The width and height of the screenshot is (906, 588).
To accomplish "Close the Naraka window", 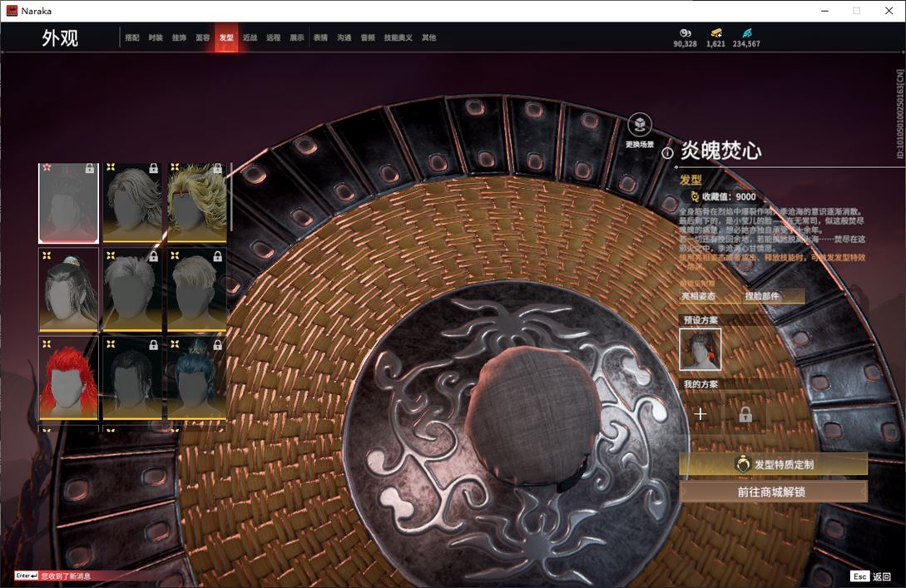I will click(x=889, y=11).
